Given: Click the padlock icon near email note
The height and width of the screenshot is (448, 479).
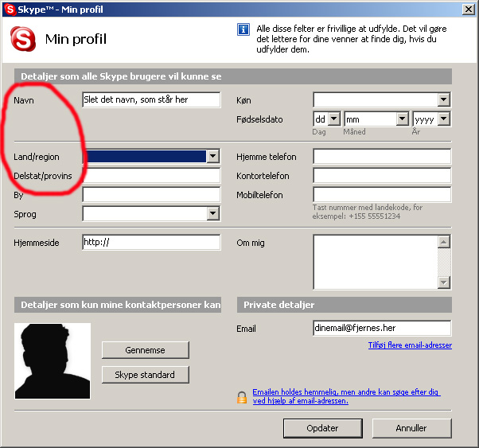Looking at the screenshot, I should (242, 397).
